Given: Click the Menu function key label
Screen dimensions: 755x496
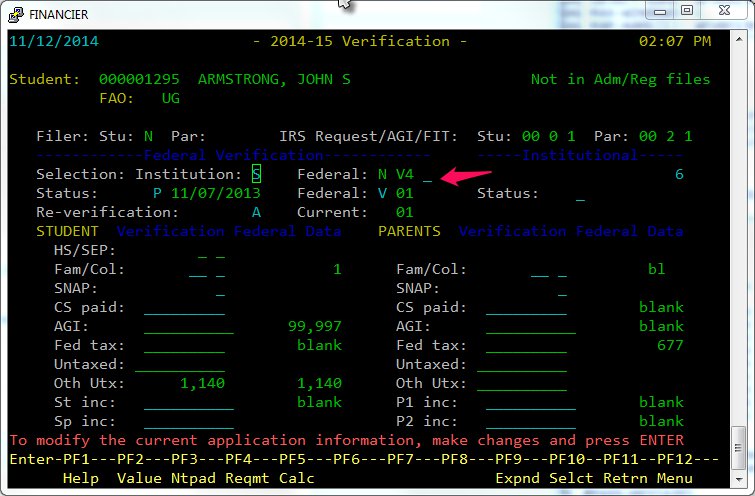Looking at the screenshot, I should 675,478.
